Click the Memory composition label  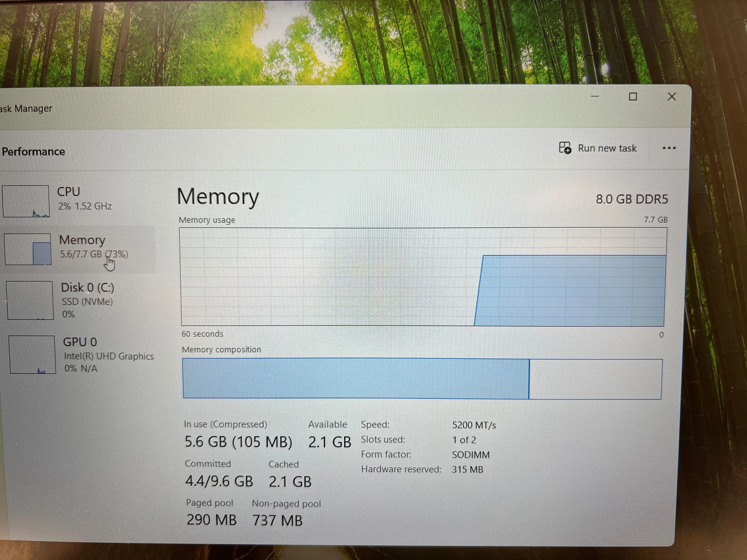click(x=222, y=349)
